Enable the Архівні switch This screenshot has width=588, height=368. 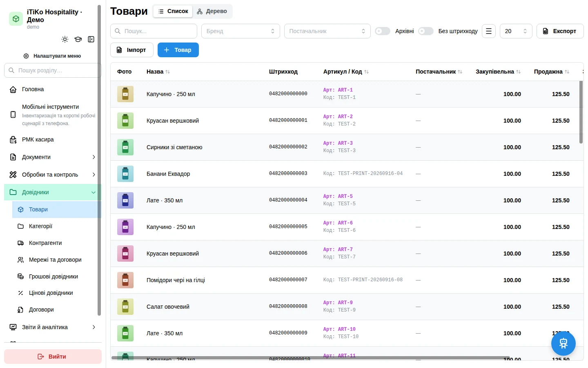point(383,31)
